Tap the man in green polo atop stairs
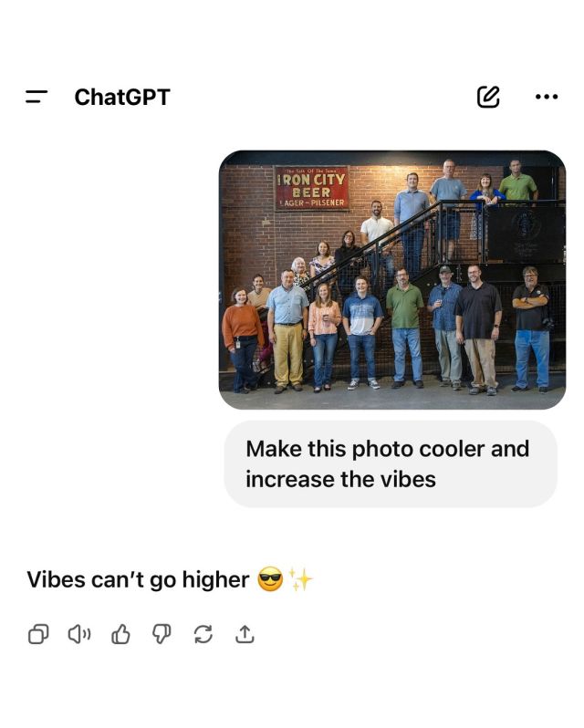584x728 pixels. [x=517, y=180]
